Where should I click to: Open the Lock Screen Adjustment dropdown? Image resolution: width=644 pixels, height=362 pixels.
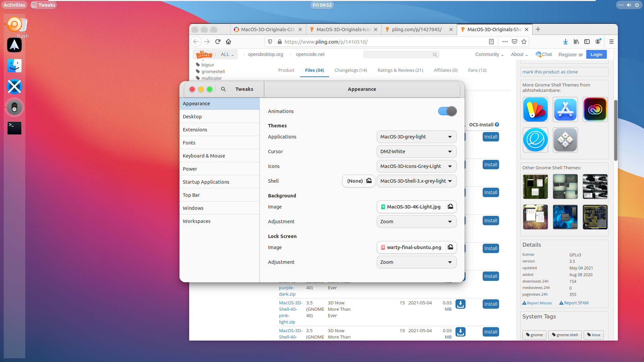416,262
